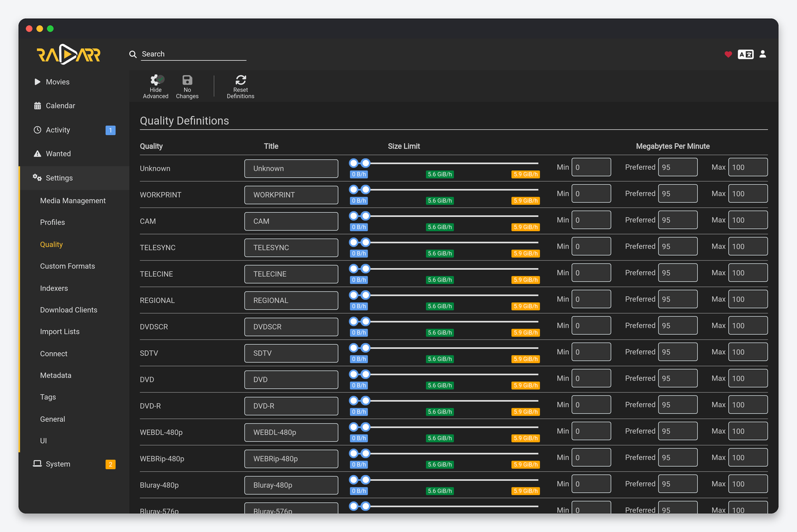The height and width of the screenshot is (532, 797).
Task: Click the WEBRip-480p title input field
Action: [x=291, y=459]
